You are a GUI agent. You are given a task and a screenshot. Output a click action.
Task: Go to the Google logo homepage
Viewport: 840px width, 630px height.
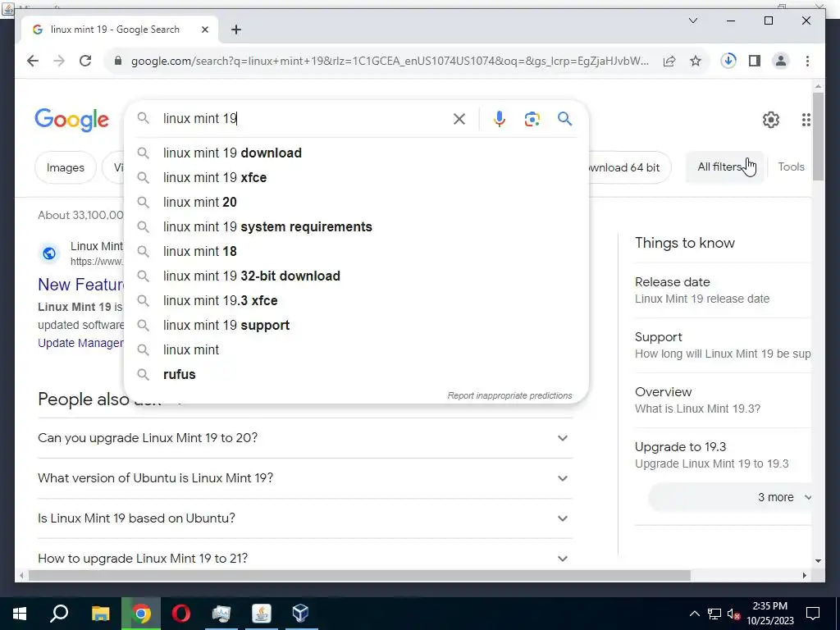pos(72,120)
